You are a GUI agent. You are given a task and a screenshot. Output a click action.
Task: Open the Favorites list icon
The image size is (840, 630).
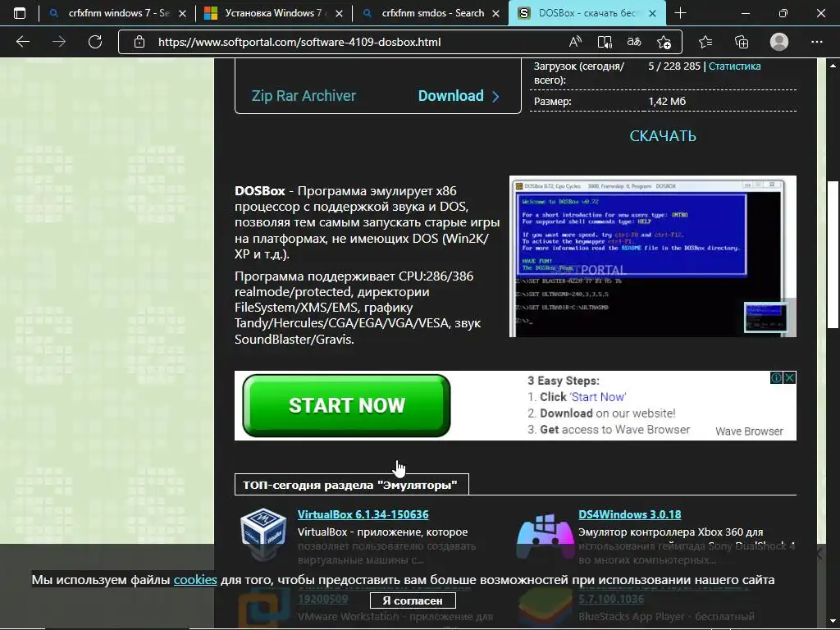click(x=705, y=42)
